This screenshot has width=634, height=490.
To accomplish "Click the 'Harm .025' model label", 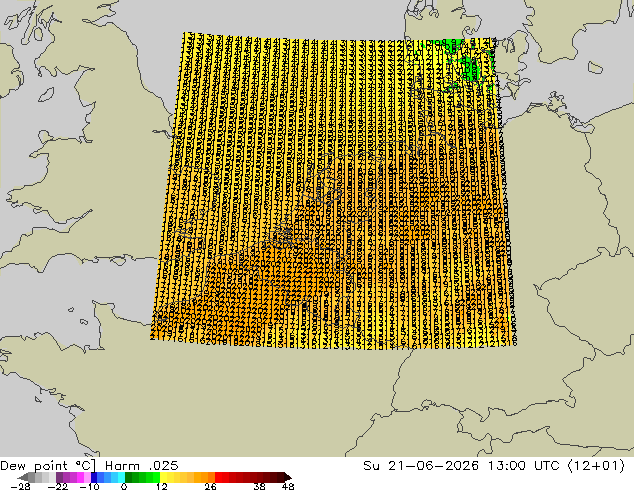I will click(142, 466).
